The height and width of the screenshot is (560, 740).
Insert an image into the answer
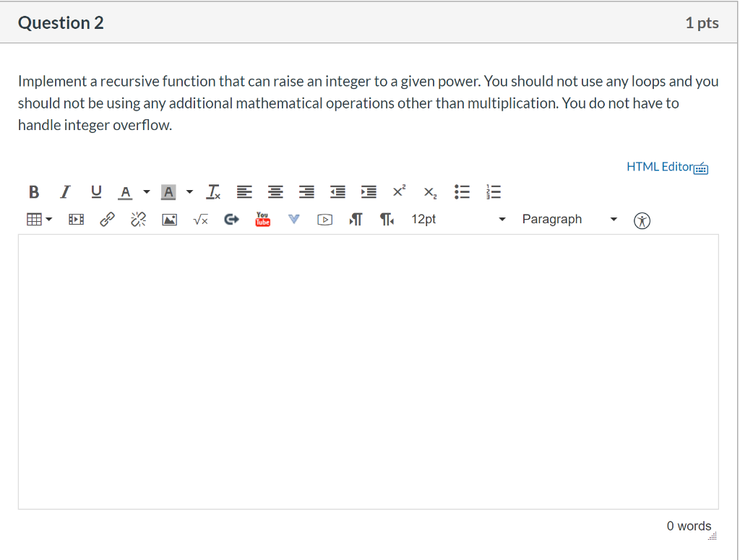(169, 219)
